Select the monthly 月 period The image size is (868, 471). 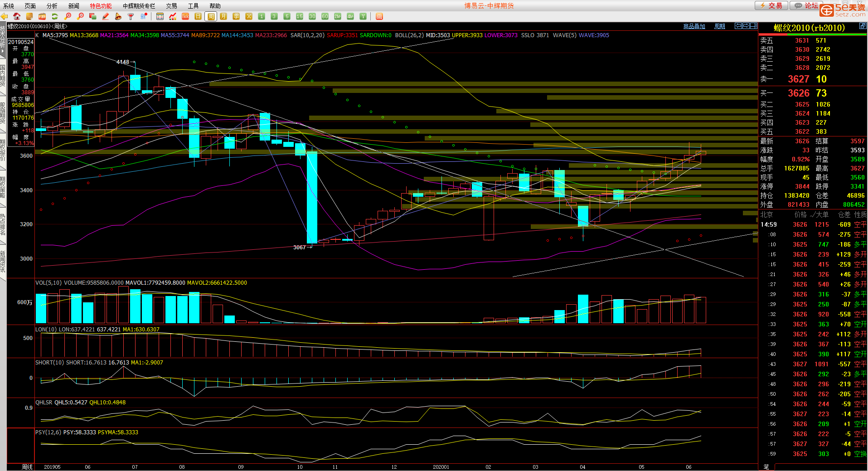click(223, 16)
